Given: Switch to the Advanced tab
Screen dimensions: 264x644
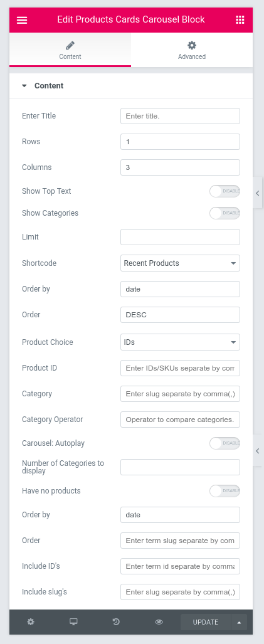Looking at the screenshot, I should click(192, 50).
